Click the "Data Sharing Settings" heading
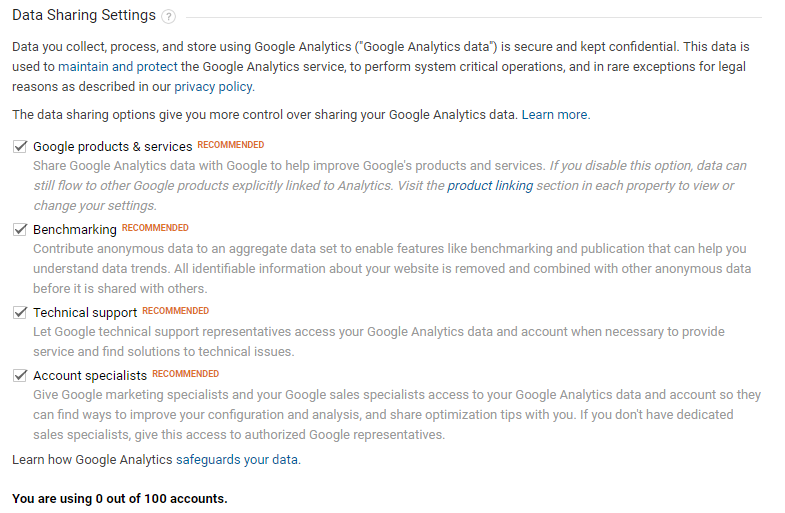 click(x=84, y=16)
